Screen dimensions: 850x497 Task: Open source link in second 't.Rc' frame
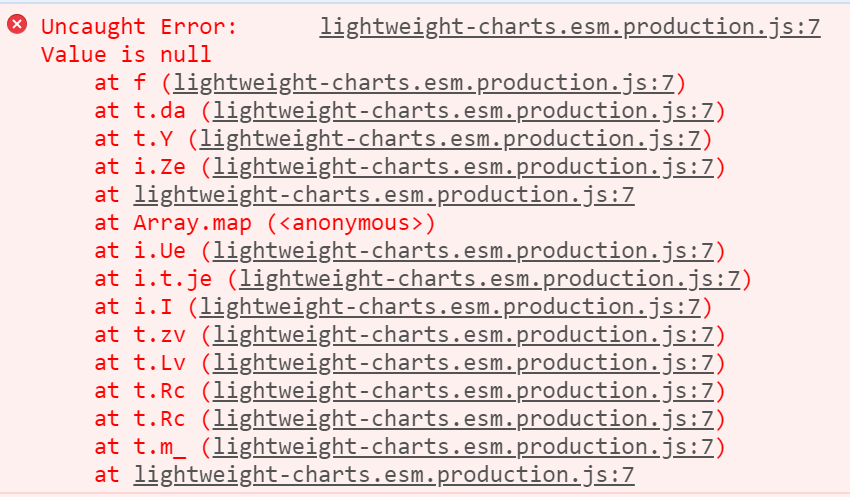[x=463, y=419]
